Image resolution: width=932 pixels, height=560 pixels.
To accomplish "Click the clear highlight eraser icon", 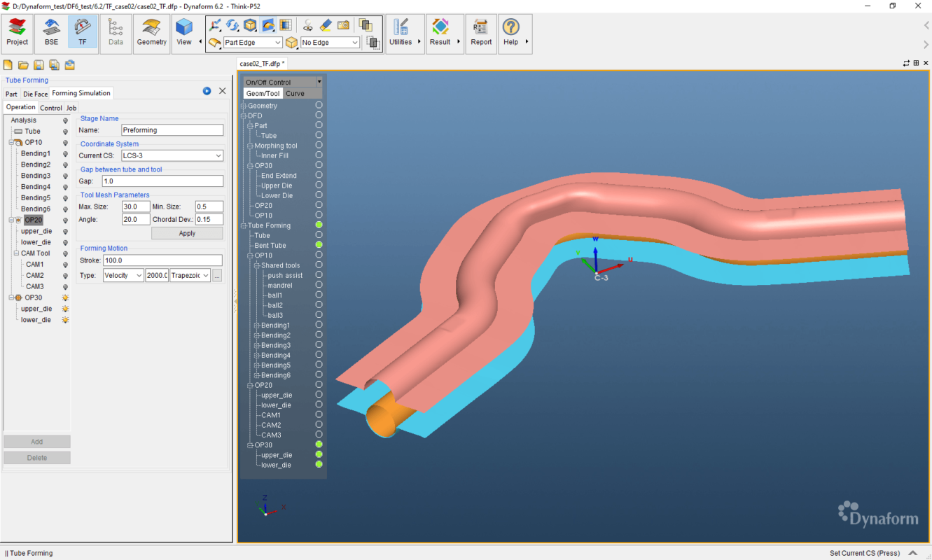I will coord(326,26).
